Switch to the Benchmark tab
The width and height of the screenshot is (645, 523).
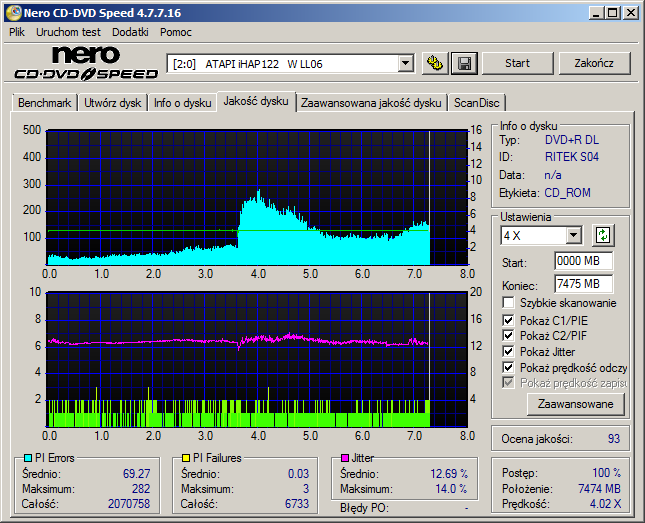click(x=44, y=103)
